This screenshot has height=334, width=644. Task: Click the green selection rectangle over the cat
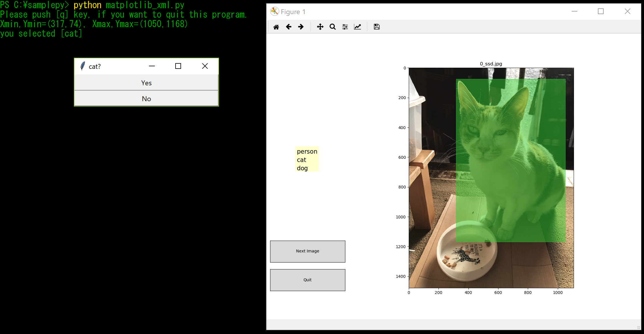pyautogui.click(x=511, y=161)
